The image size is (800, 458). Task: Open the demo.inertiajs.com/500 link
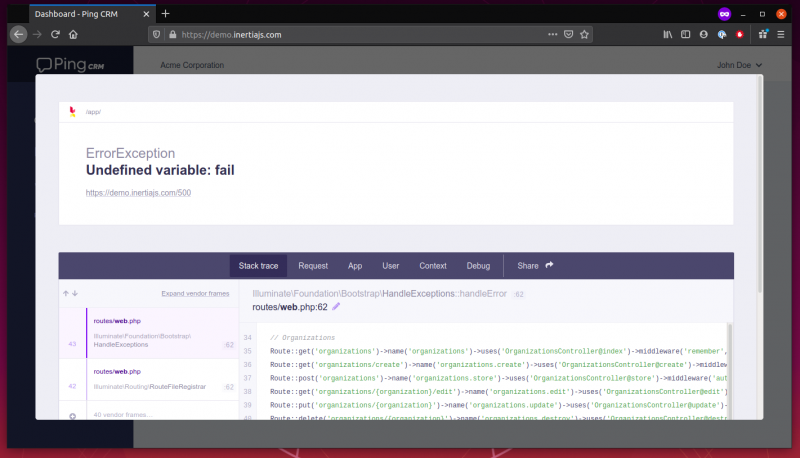point(138,193)
